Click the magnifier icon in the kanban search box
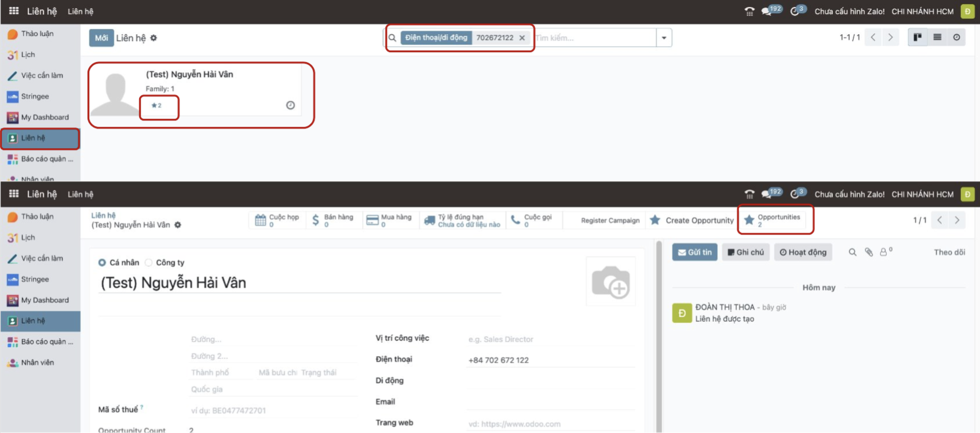The height and width of the screenshot is (433, 980). coord(392,38)
